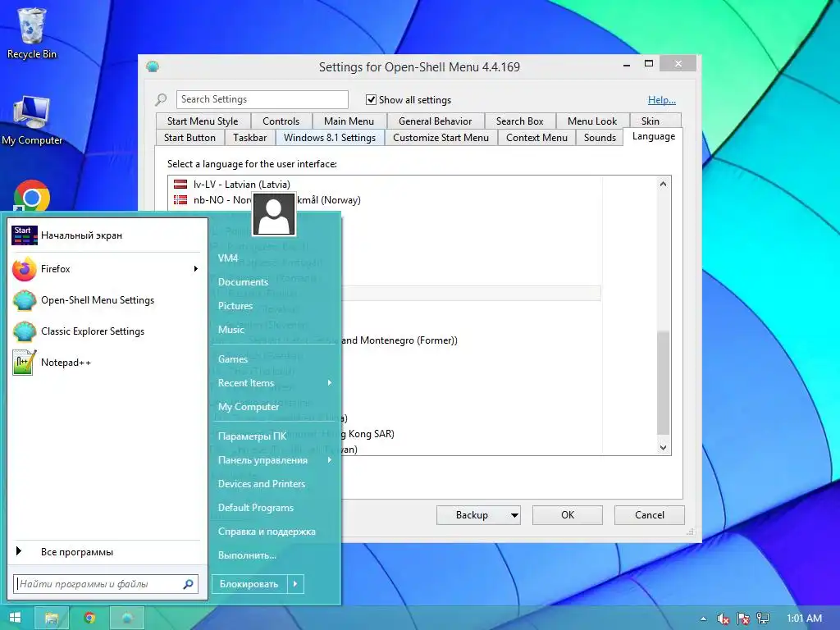Click the Start screen icon in the start menu
This screenshot has height=630, width=840.
point(24,235)
